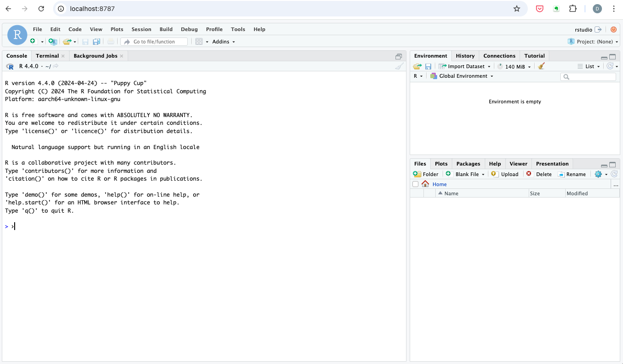Open the workspace panes dropdown arrow
The image size is (623, 364).
(x=207, y=42)
